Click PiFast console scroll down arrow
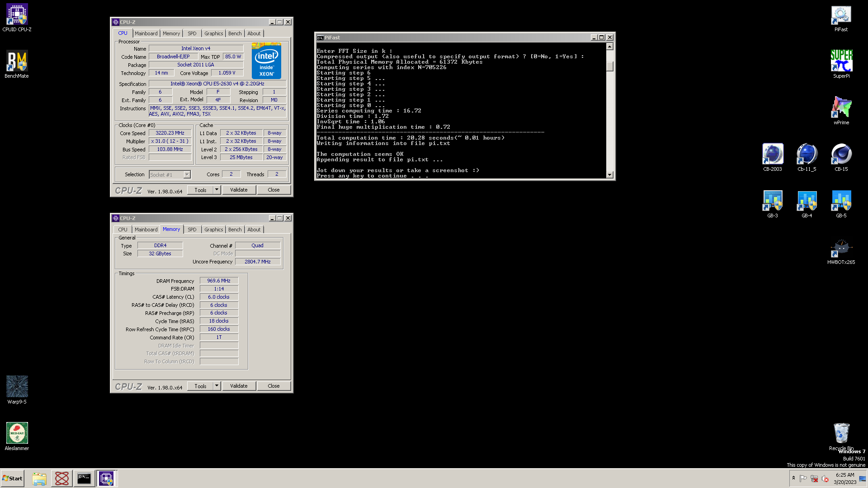 [609, 174]
